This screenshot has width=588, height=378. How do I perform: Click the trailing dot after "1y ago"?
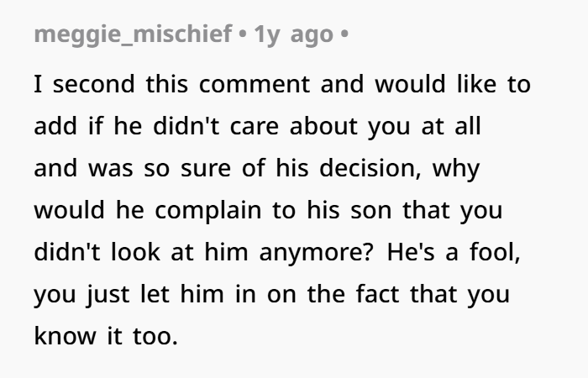344,34
